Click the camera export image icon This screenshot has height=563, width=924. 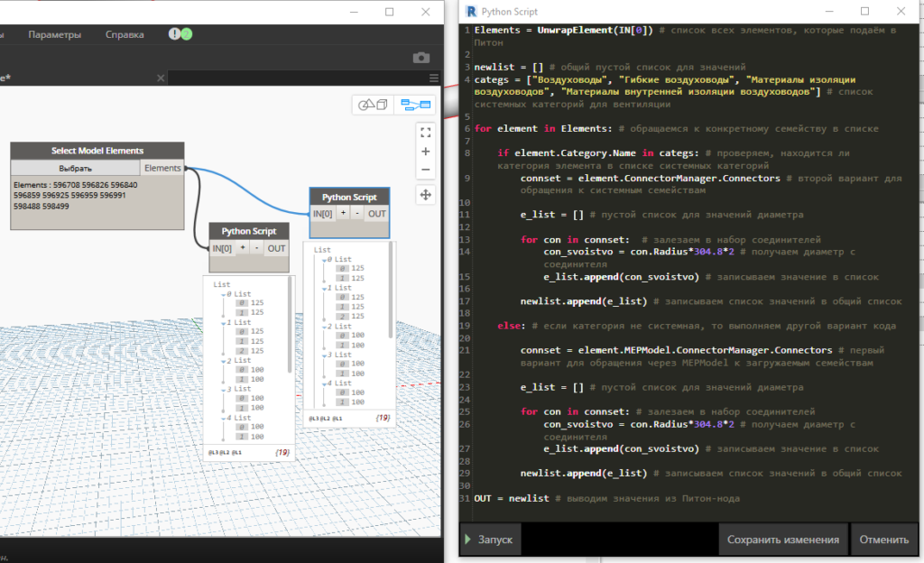pyautogui.click(x=420, y=58)
